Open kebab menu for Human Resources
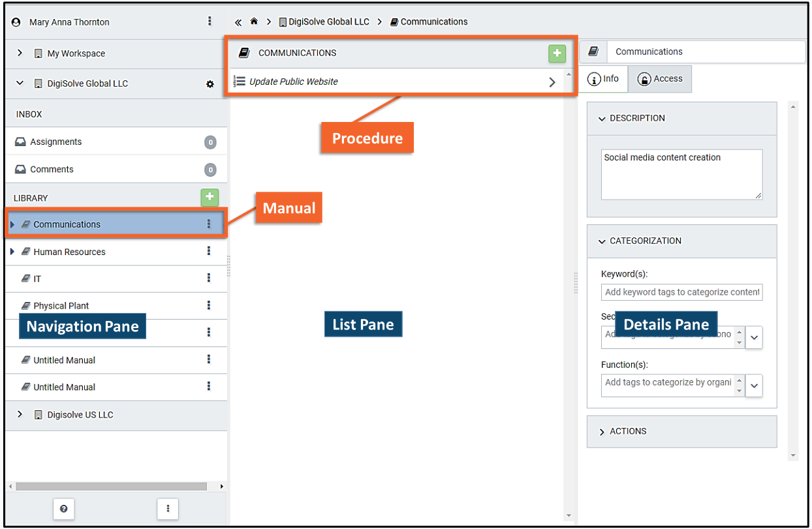This screenshot has height=529, width=812. (x=209, y=251)
